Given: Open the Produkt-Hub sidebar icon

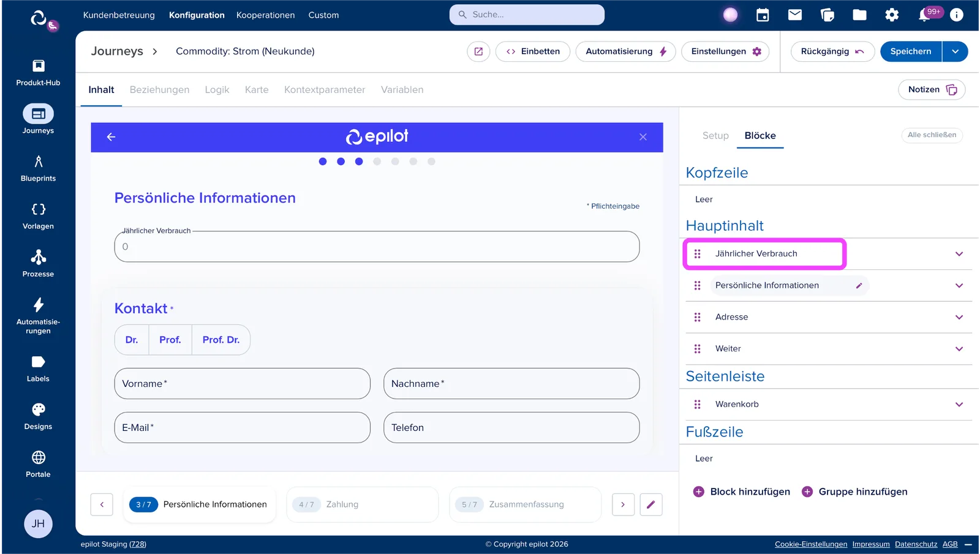Looking at the screenshot, I should pos(38,66).
